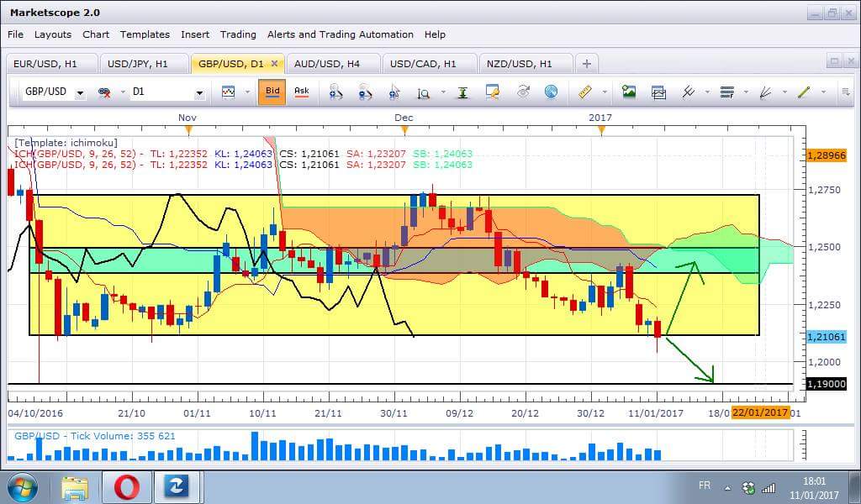
Task: Expand pitchfork tool options arrow
Action: coord(707,92)
